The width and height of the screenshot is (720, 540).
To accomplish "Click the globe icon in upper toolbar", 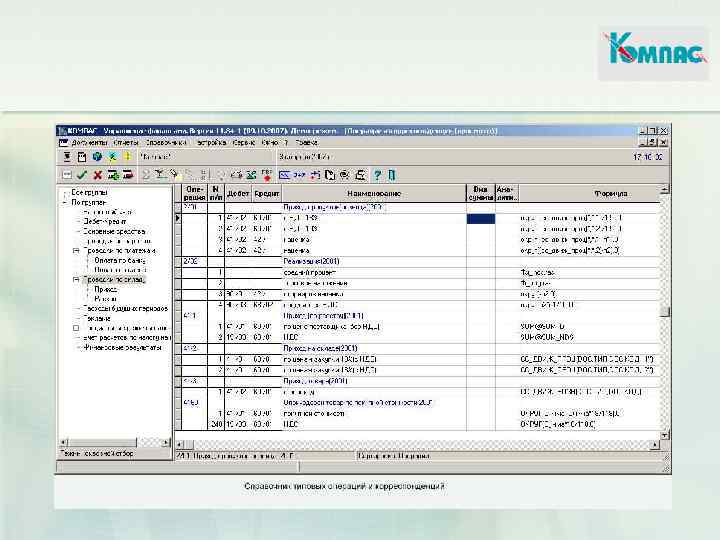I will (x=97, y=157).
